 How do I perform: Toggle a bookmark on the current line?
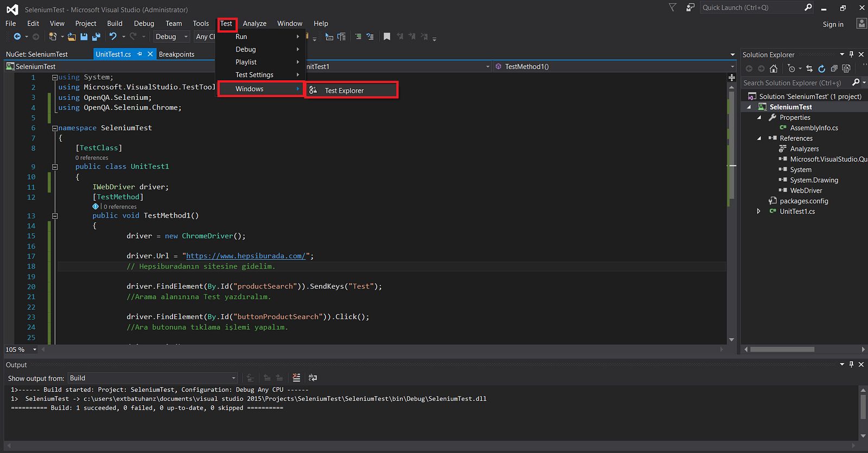click(387, 36)
